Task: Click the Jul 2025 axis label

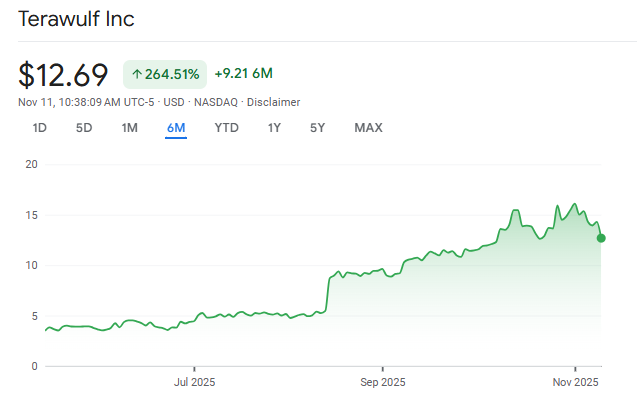Action: [x=194, y=382]
